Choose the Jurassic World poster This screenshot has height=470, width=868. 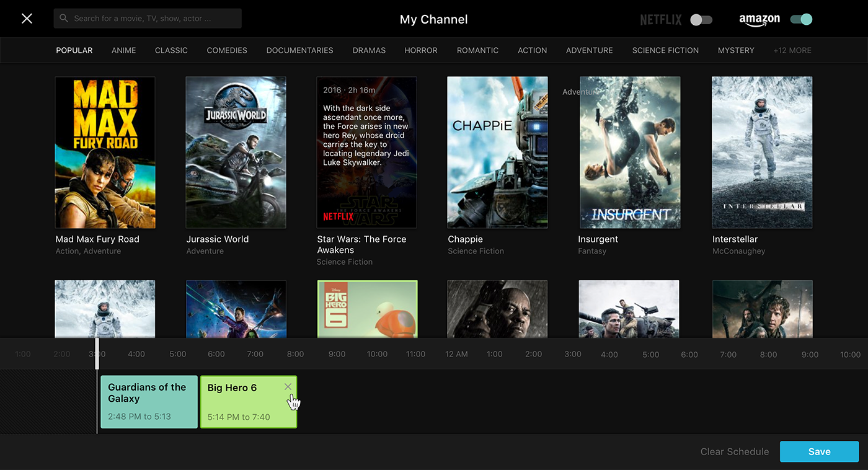(236, 153)
